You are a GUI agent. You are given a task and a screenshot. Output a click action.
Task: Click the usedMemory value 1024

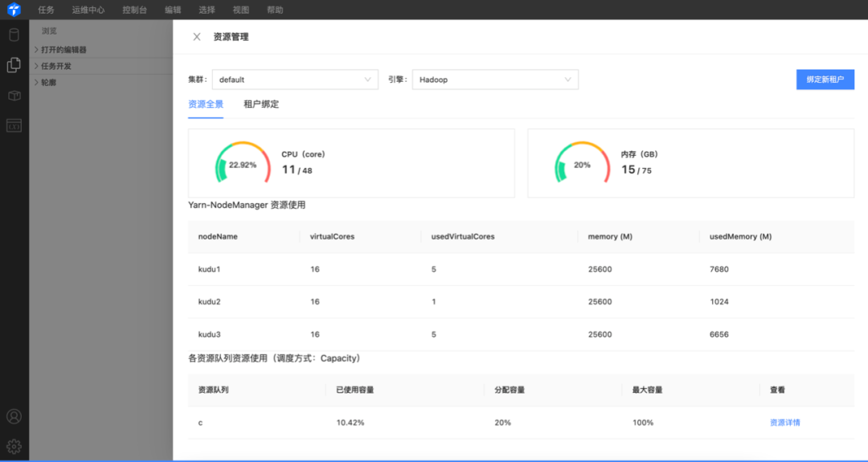click(719, 302)
